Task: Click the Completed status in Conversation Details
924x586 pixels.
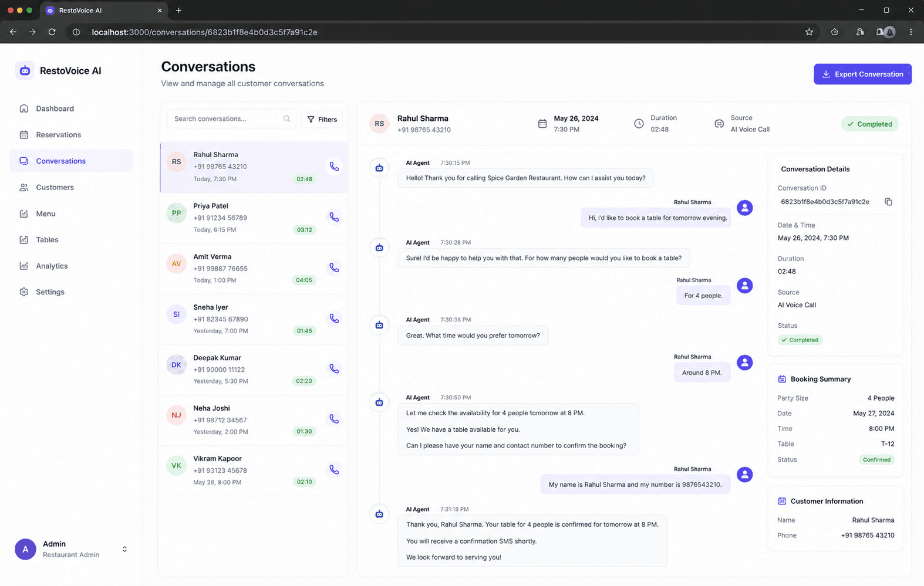Action: [x=800, y=340]
